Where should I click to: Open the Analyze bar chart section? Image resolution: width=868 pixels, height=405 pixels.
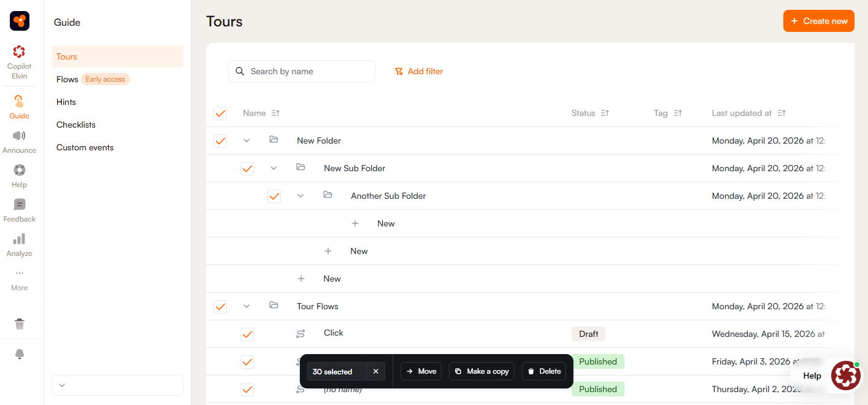pos(19,239)
